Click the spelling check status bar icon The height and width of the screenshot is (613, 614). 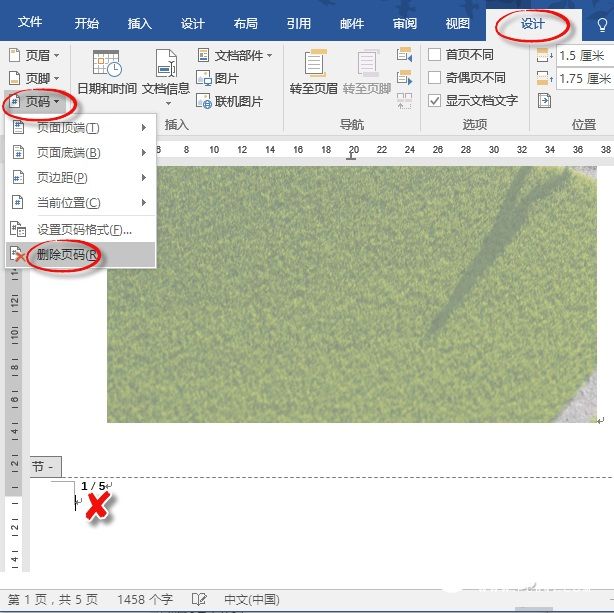coord(199,599)
